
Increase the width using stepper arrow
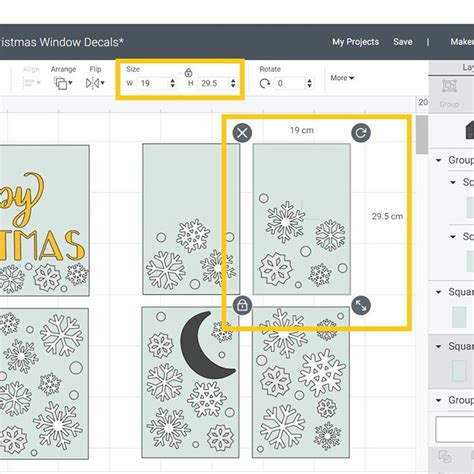click(172, 80)
